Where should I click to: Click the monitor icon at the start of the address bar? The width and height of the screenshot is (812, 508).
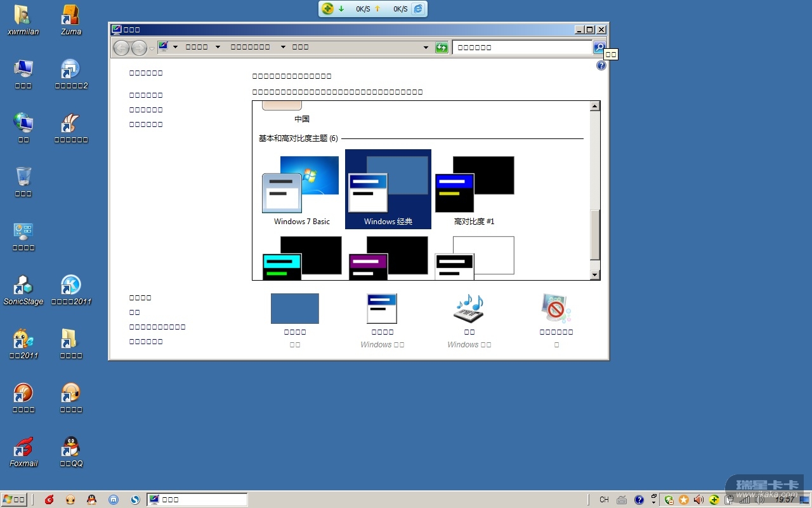click(163, 46)
